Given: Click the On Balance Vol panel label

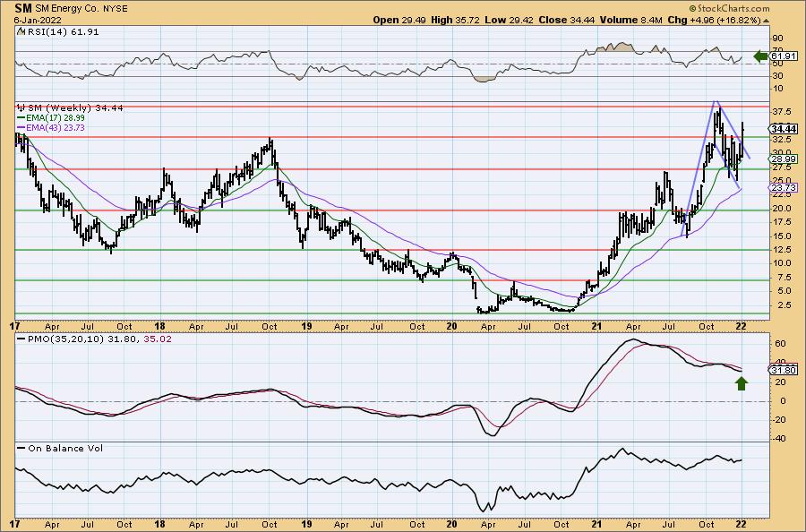Looking at the screenshot, I should click(x=65, y=448).
